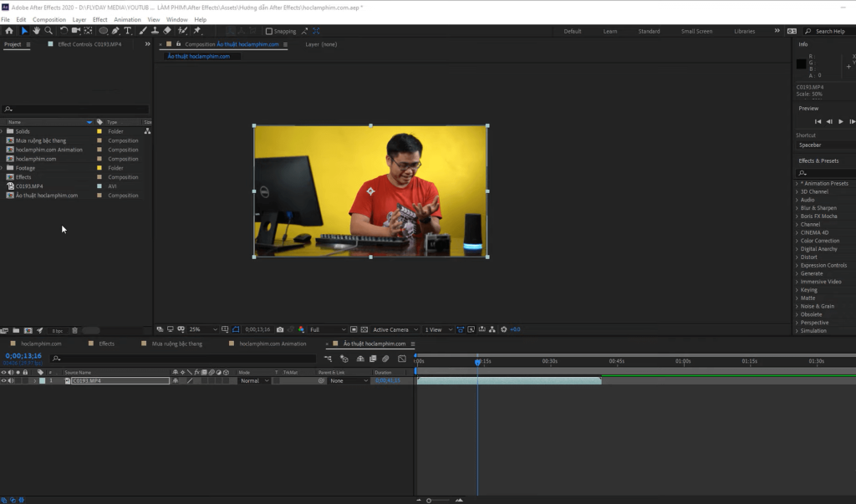Screen dimensions: 856x504
Task: Activate the Zoom tool
Action: pos(48,28)
